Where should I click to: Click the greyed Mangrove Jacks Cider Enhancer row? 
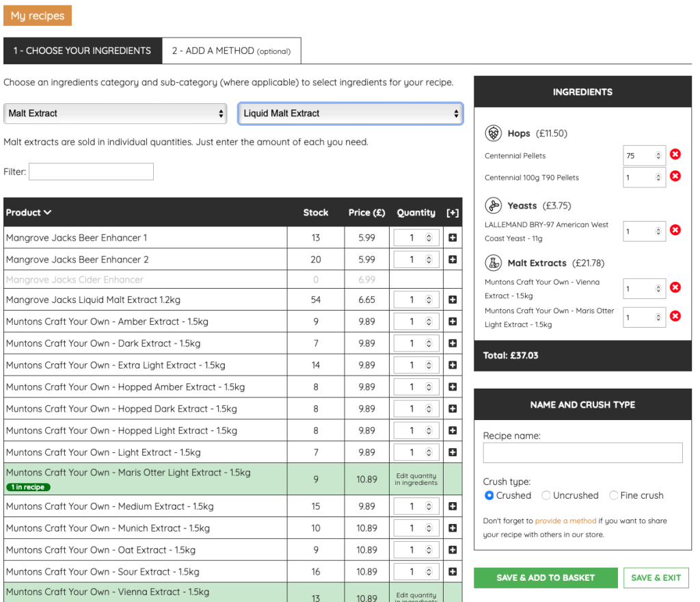pos(232,280)
